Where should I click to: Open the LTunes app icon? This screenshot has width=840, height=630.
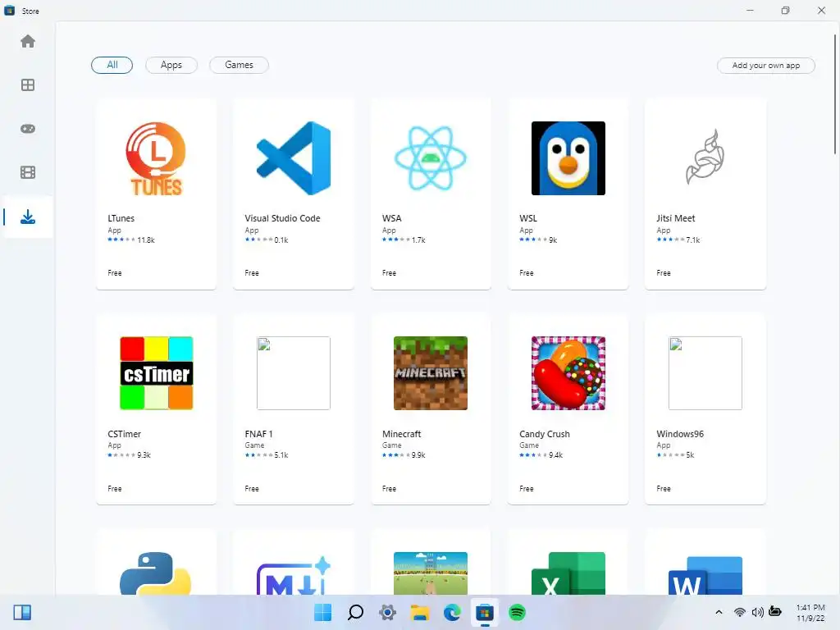(x=156, y=158)
